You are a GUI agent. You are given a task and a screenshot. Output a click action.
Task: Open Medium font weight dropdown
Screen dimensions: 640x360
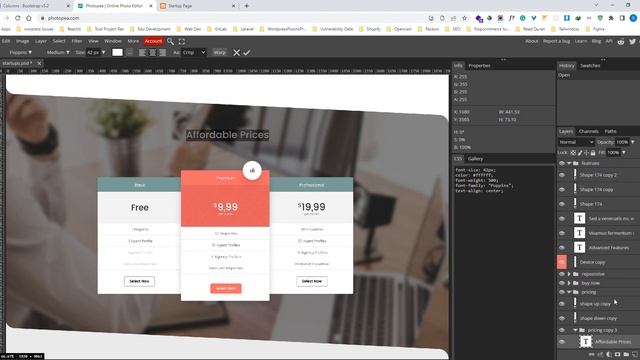pyautogui.click(x=58, y=53)
